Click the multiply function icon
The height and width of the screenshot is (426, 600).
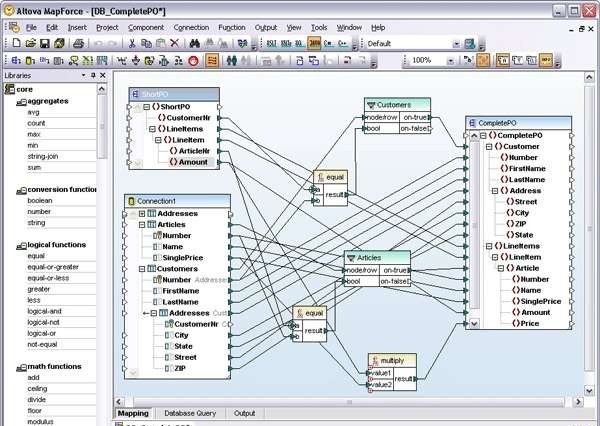[x=375, y=361]
